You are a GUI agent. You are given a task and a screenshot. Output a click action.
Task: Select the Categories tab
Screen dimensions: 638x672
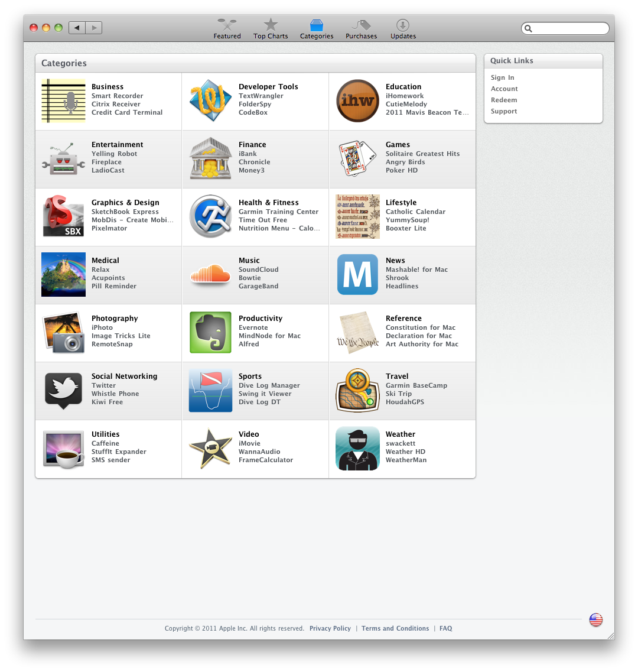(316, 29)
